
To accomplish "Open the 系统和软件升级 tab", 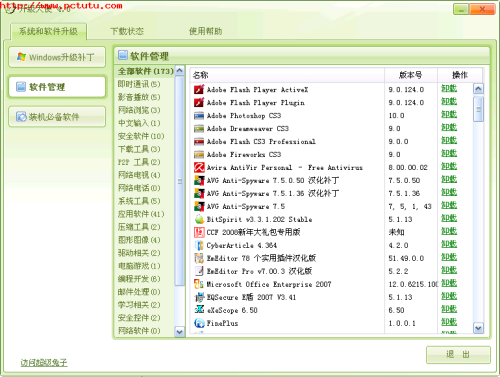I will coord(48,32).
